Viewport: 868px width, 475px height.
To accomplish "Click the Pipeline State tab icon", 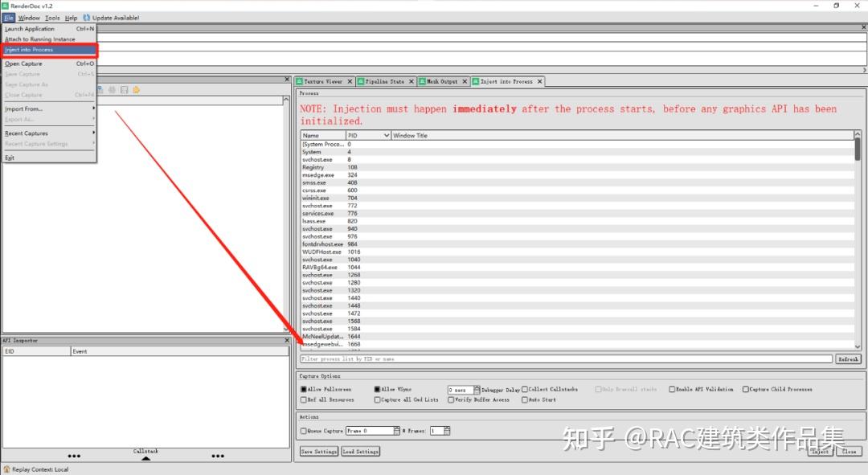I will [x=361, y=81].
